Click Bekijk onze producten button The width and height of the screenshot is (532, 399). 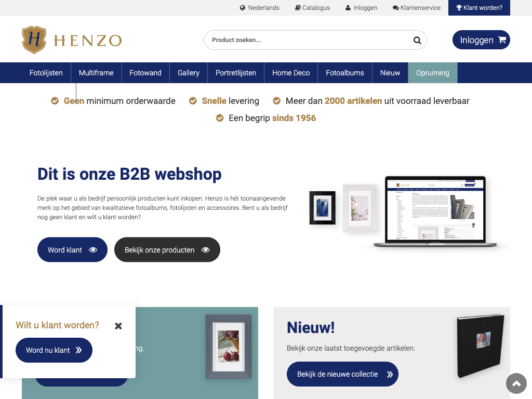point(167,250)
